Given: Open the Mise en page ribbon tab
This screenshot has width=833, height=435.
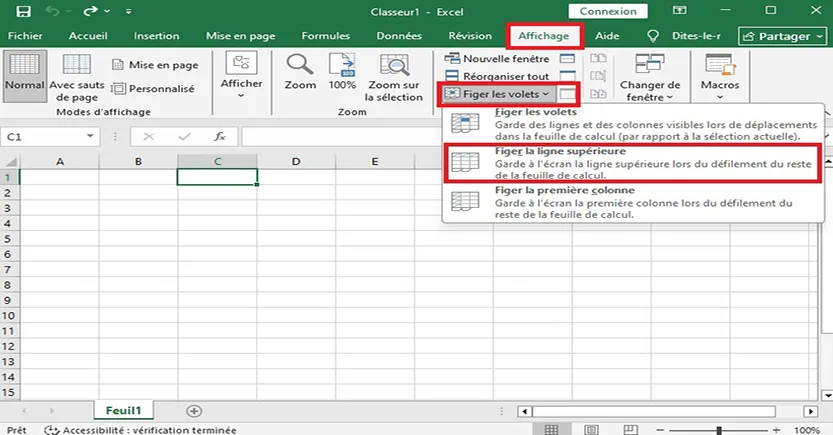Looking at the screenshot, I should [241, 36].
